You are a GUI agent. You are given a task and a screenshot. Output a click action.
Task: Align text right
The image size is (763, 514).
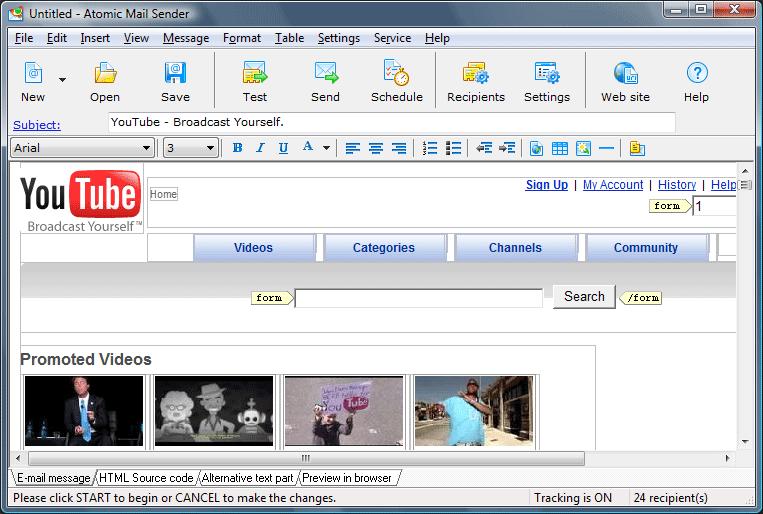(399, 148)
